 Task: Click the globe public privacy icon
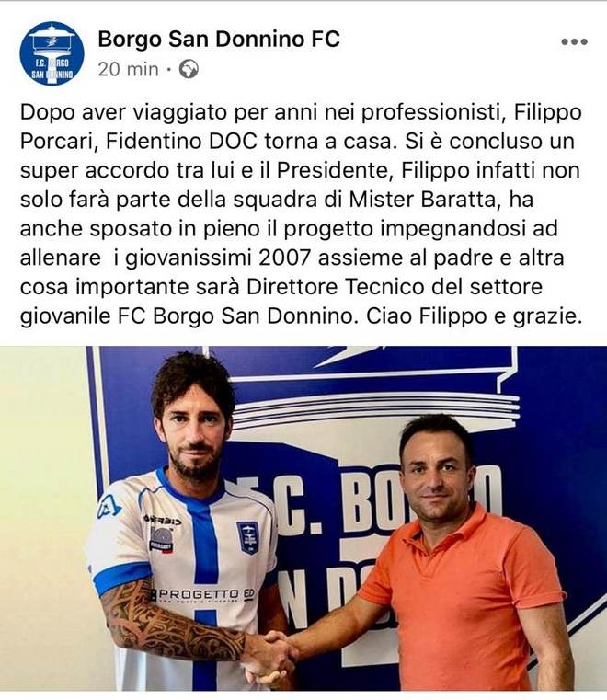tap(189, 70)
